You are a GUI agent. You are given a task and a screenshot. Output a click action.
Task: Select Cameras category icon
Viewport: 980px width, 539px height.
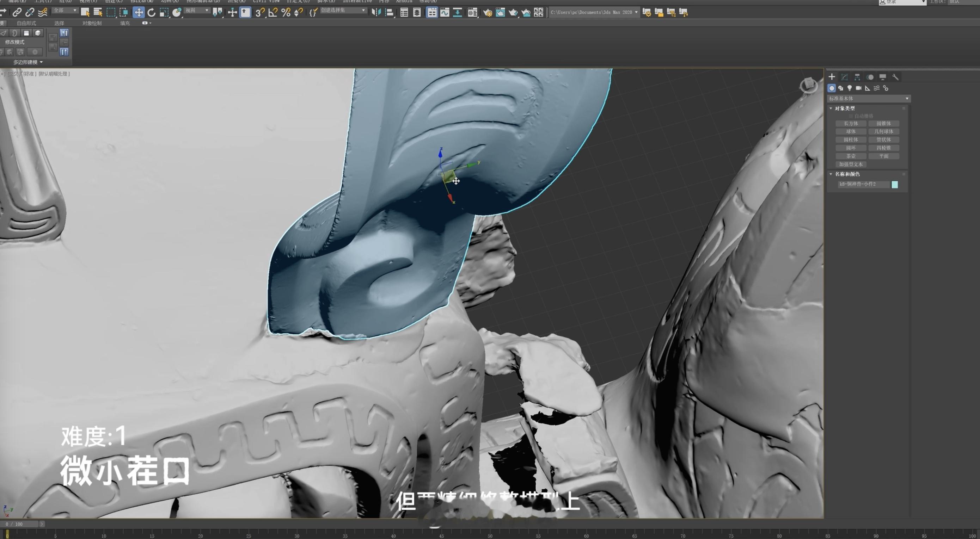point(859,88)
